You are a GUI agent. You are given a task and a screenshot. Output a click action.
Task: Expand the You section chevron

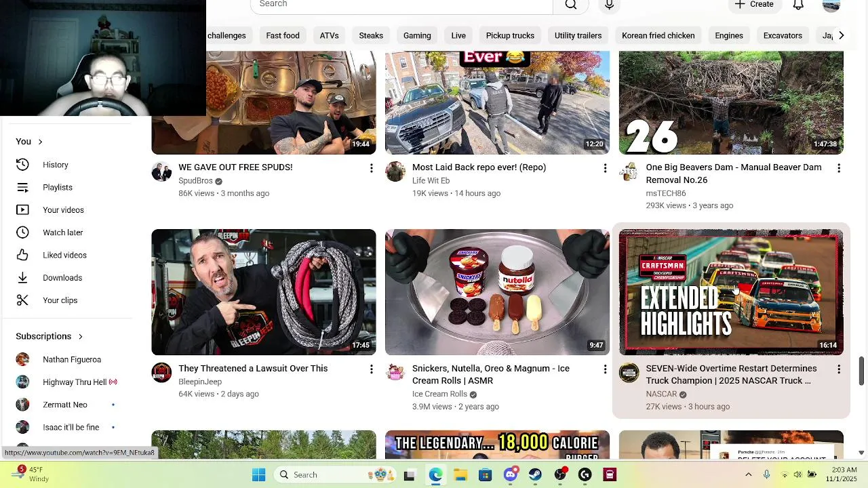point(40,142)
